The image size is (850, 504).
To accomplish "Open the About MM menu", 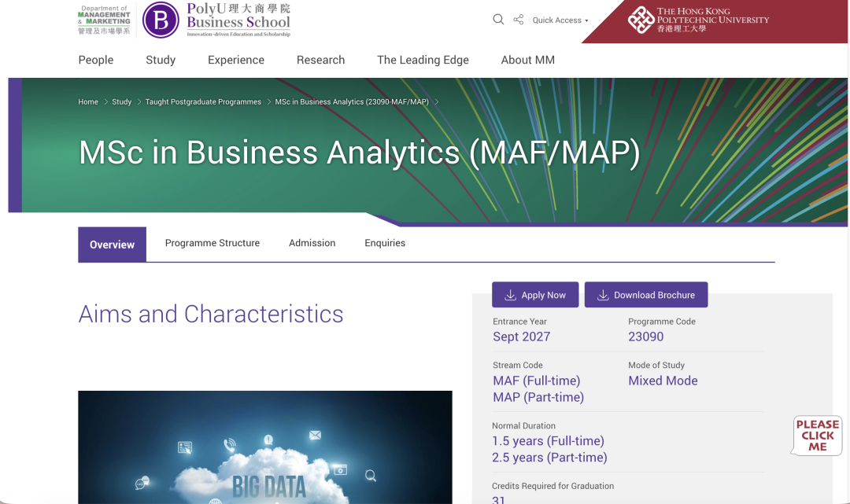I will pyautogui.click(x=528, y=60).
